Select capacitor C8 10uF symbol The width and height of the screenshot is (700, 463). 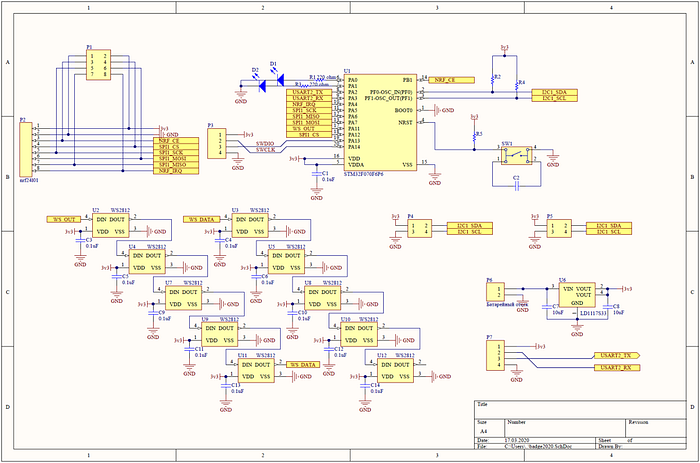pos(607,307)
